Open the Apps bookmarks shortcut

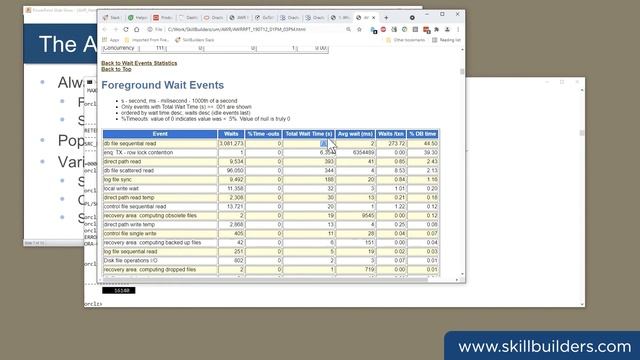pyautogui.click(x=111, y=40)
